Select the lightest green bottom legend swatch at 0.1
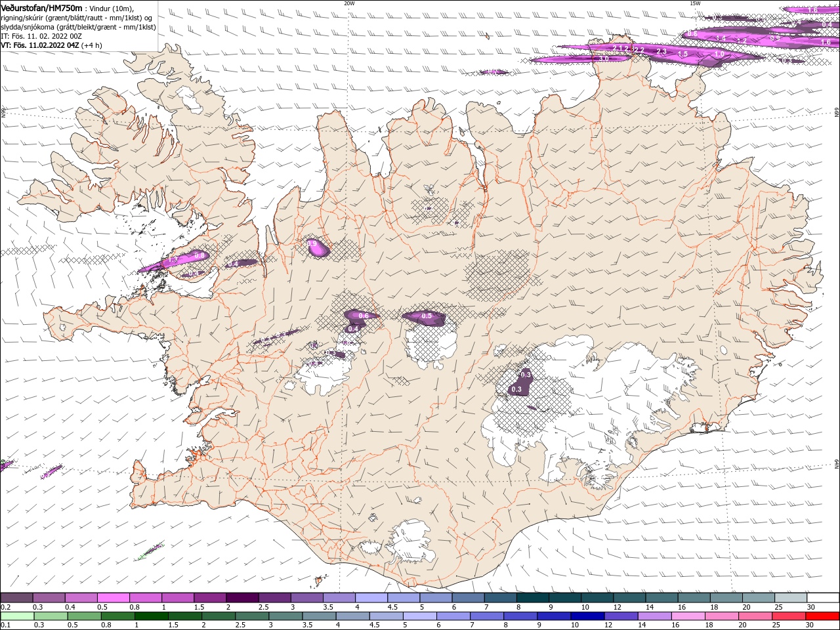840x630 pixels. (x=17, y=616)
